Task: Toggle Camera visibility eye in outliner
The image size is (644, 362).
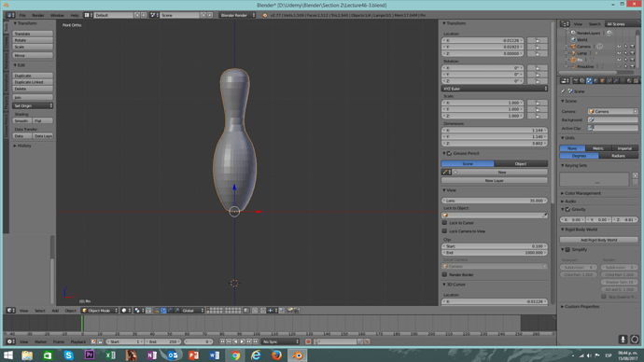Action: 619,47
